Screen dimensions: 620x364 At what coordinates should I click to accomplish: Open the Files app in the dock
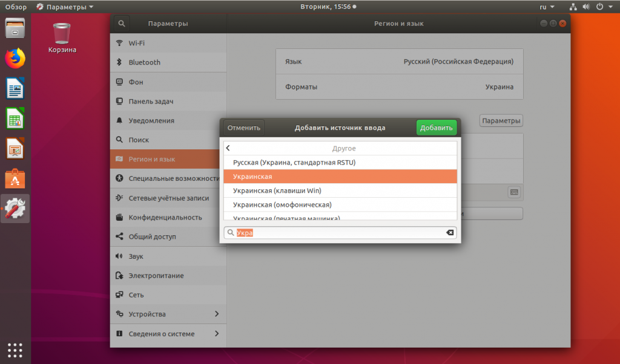[15, 28]
